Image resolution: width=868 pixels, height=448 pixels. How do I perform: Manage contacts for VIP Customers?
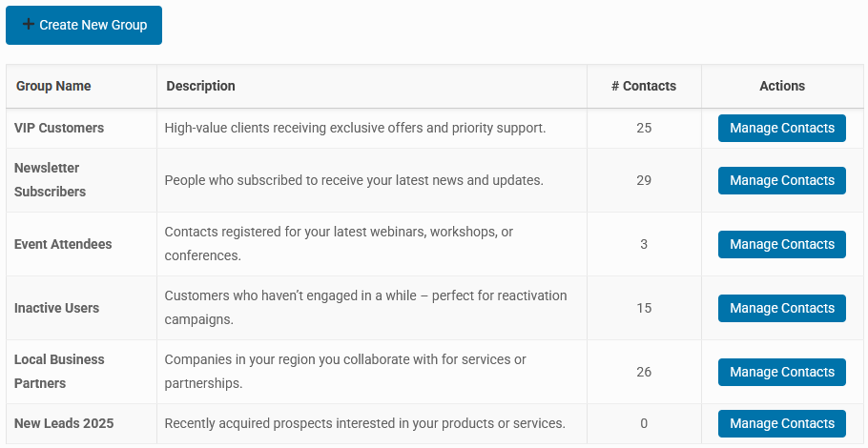[781, 128]
